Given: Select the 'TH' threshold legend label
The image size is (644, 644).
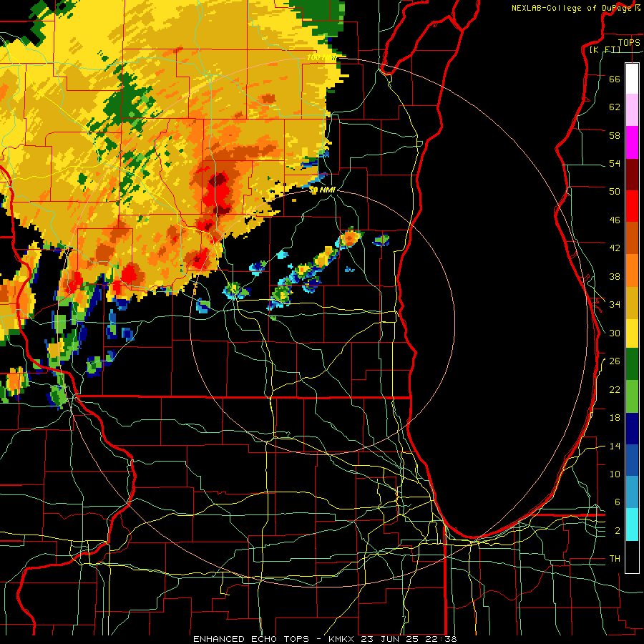Looking at the screenshot, I should (615, 559).
